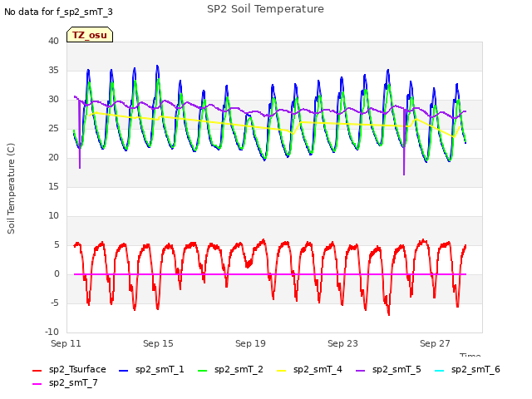
Task: Click the magenta sp2_smT_7 legend swatch
Action: tap(37, 384)
